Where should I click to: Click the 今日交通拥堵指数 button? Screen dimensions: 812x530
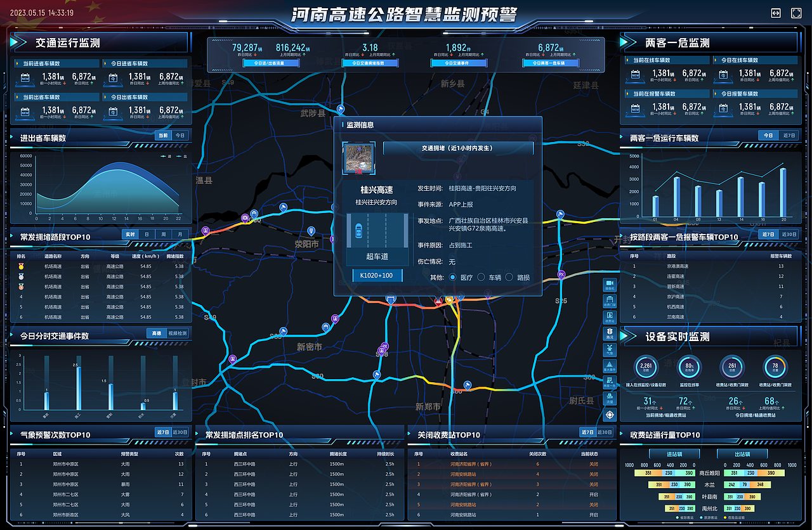[x=370, y=63]
